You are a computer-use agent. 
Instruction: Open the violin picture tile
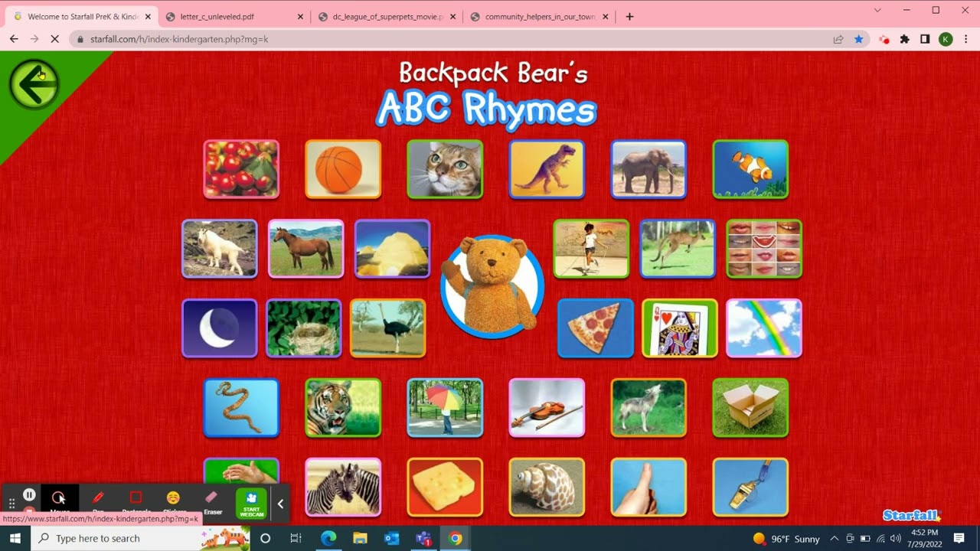pos(547,408)
